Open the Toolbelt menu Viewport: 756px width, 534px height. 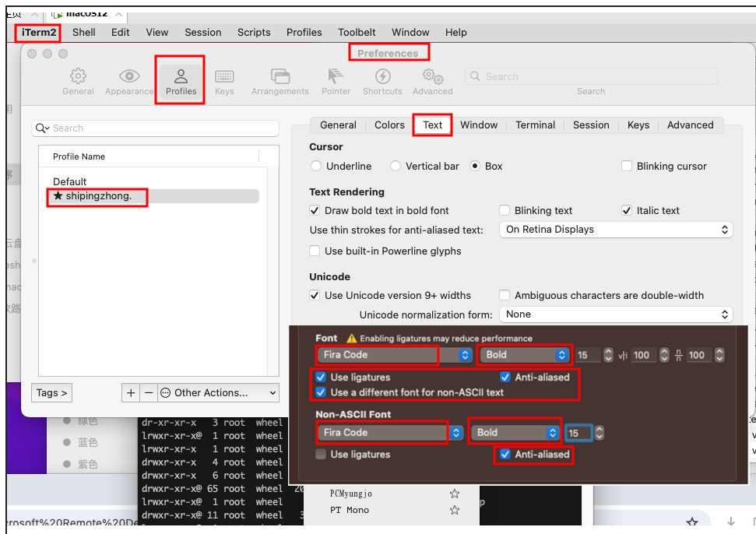point(357,32)
